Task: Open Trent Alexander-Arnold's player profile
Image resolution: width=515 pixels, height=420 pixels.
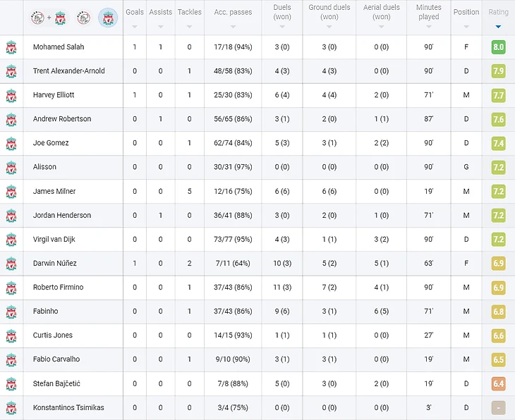Action: pyautogui.click(x=68, y=71)
